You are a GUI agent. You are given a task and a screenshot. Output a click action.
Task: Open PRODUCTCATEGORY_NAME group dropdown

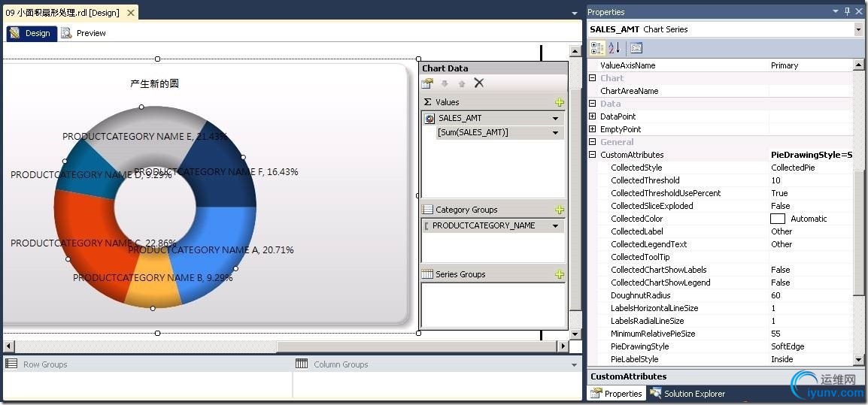(x=555, y=225)
